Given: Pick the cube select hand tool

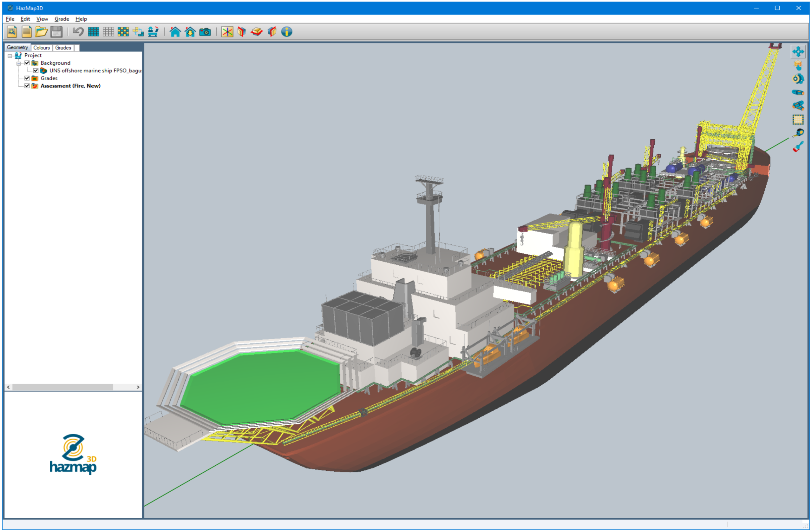Looking at the screenshot, I should point(798,65).
